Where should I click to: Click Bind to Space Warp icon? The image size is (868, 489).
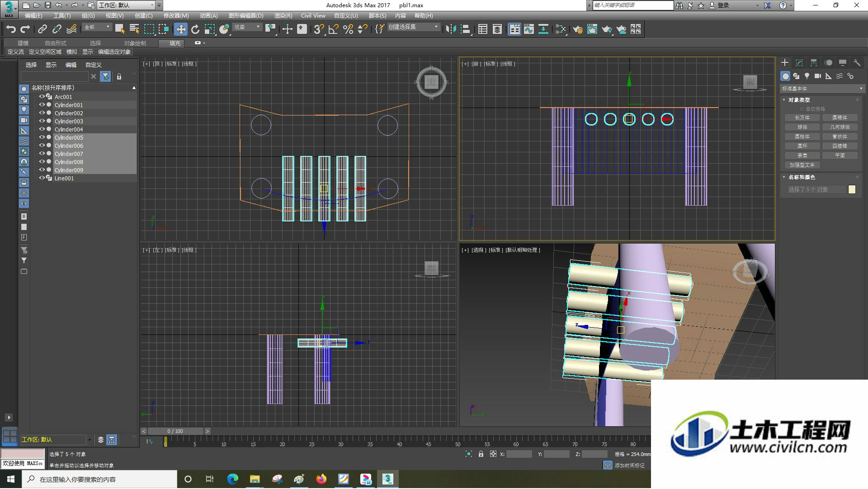(71, 29)
